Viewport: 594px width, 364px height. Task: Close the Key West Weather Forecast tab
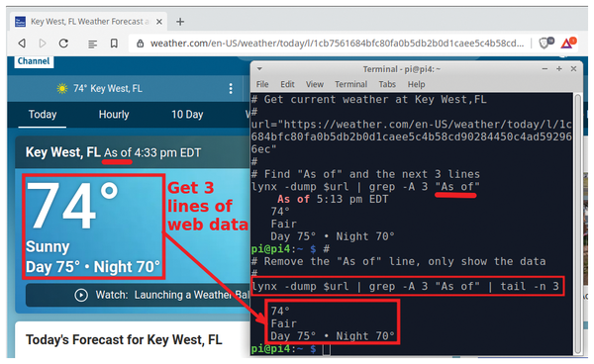[x=159, y=22]
